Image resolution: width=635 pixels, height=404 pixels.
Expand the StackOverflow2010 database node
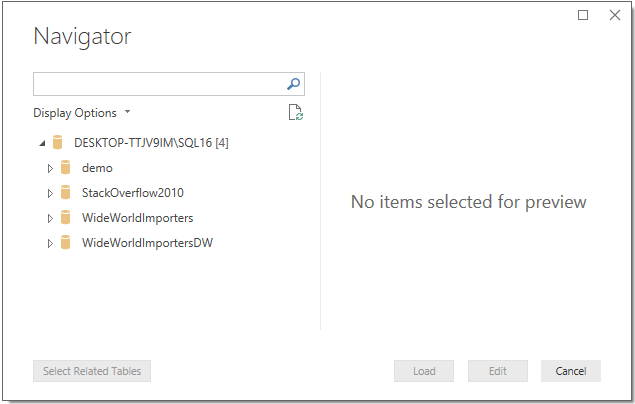(50, 193)
